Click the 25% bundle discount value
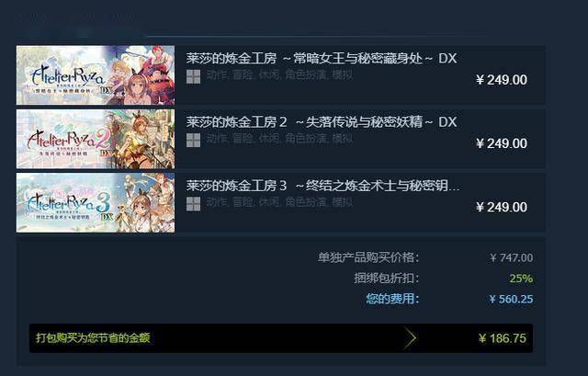This screenshot has height=376, width=588. [x=521, y=279]
